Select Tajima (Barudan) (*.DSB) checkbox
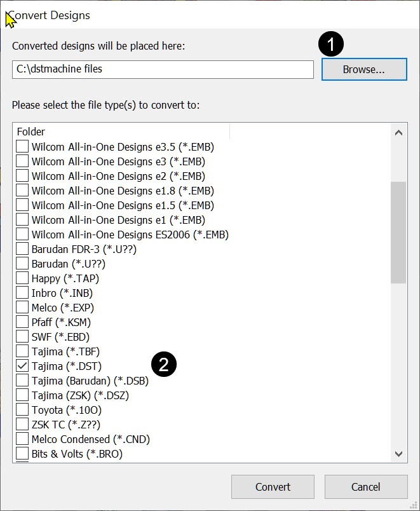420x511 pixels. 22,381
